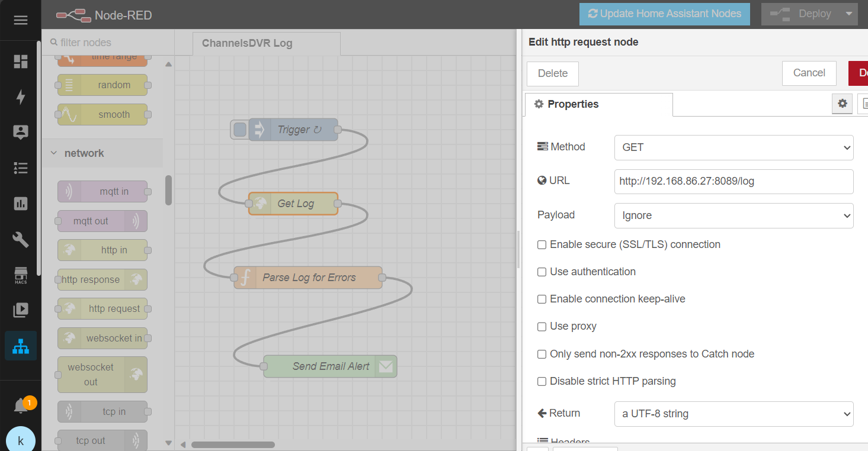Open the wrench Developer Tools icon
The image size is (868, 451).
(21, 240)
